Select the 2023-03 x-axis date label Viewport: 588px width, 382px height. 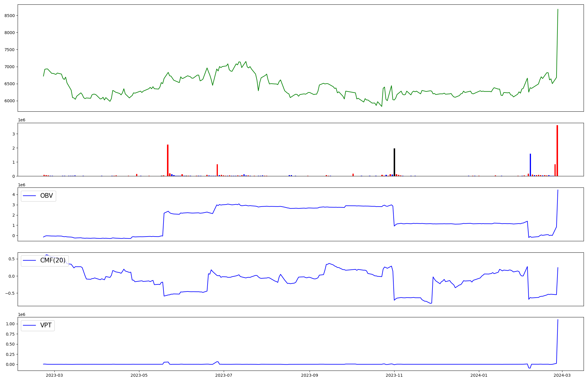pos(54,375)
